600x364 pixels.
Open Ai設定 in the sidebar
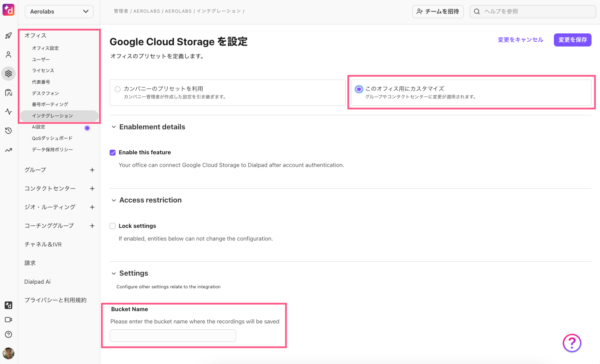38,127
